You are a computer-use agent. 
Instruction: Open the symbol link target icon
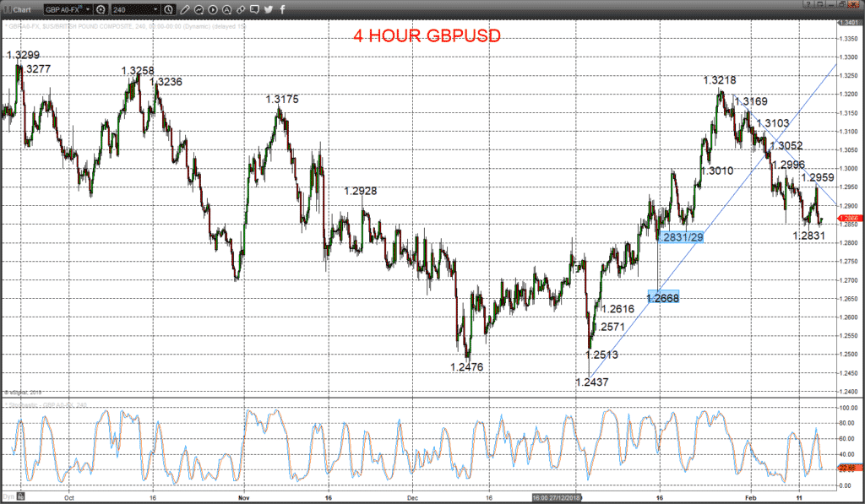101,9
